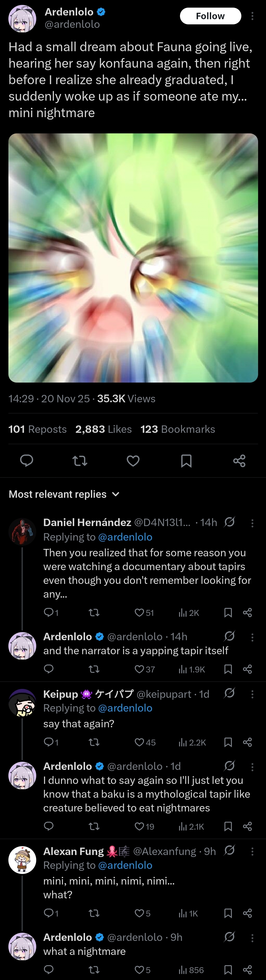Reply to Ardenlolo's main post
The width and height of the screenshot is (266, 980).
(26, 461)
